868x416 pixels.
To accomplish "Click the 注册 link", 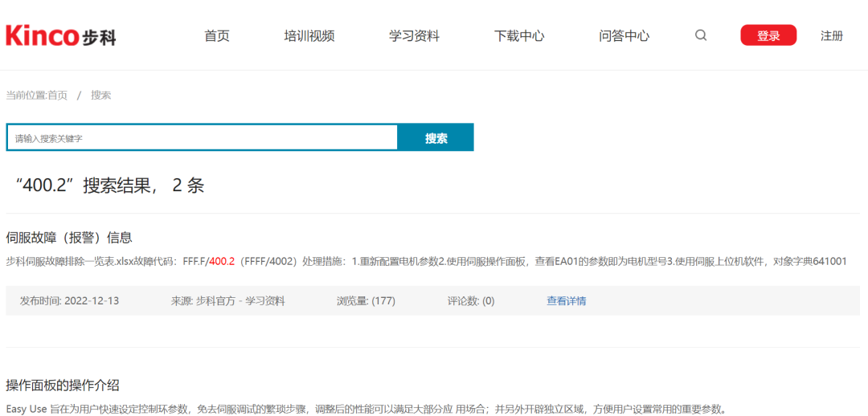I will (x=832, y=36).
